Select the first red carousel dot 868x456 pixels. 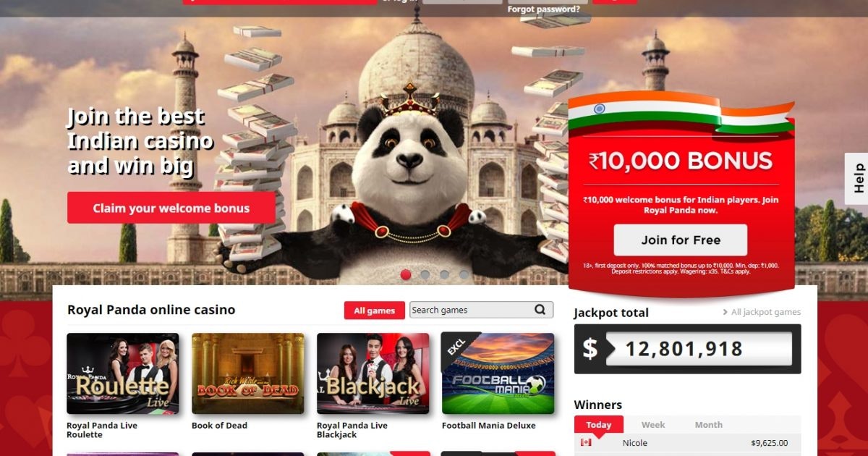[x=406, y=274]
